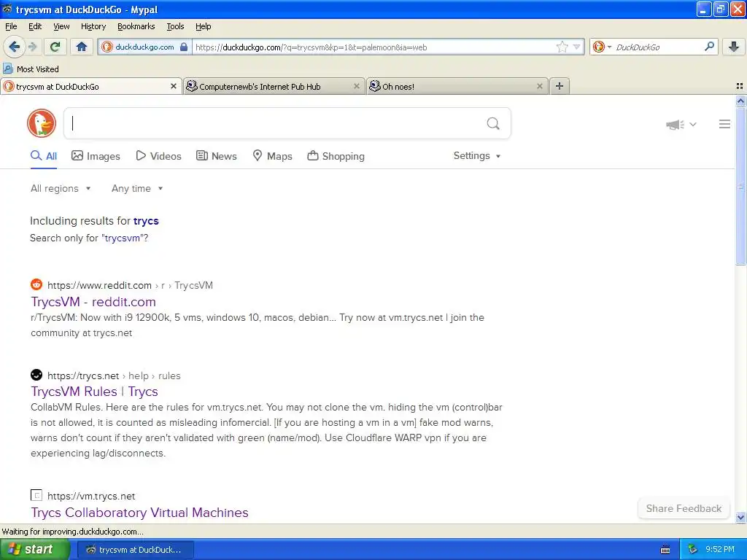The image size is (747, 560).
Task: Open the History menu
Action: click(93, 26)
